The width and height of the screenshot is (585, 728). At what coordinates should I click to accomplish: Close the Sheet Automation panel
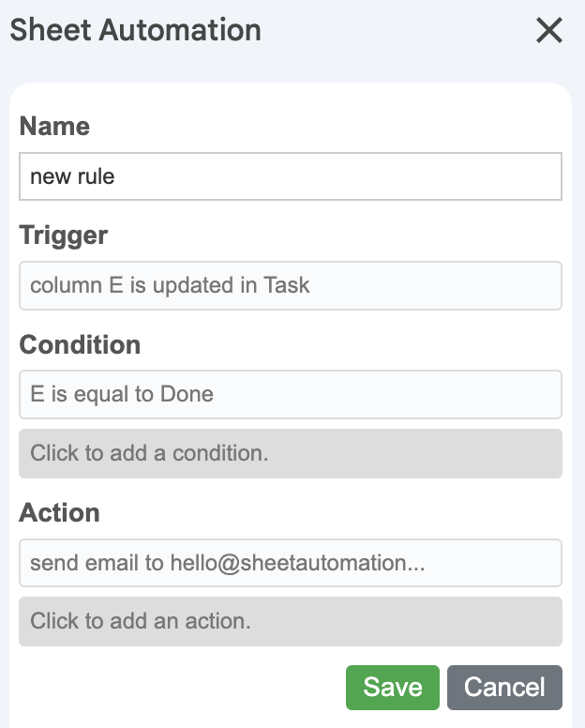[x=548, y=31]
